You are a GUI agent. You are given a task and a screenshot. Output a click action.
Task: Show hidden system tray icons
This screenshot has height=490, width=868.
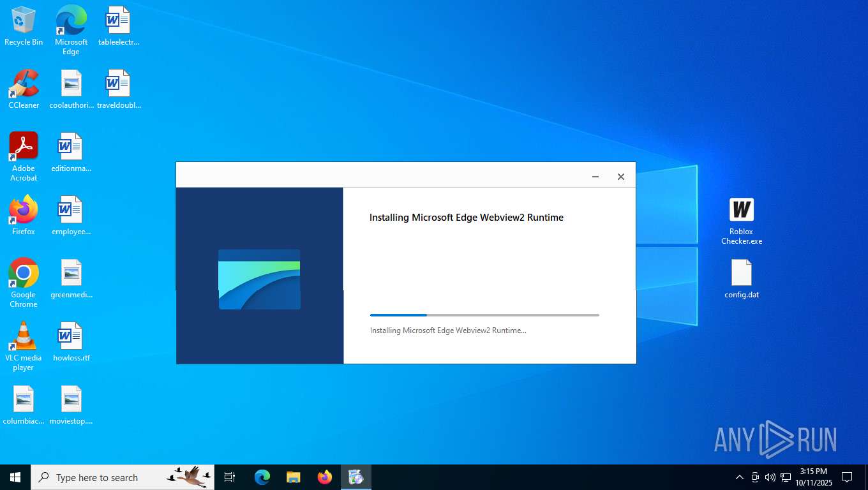click(x=739, y=477)
